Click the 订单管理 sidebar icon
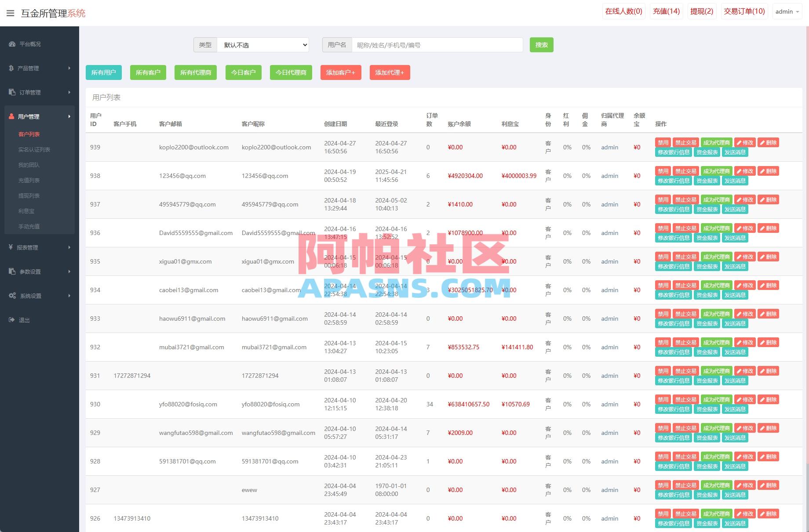 11,92
